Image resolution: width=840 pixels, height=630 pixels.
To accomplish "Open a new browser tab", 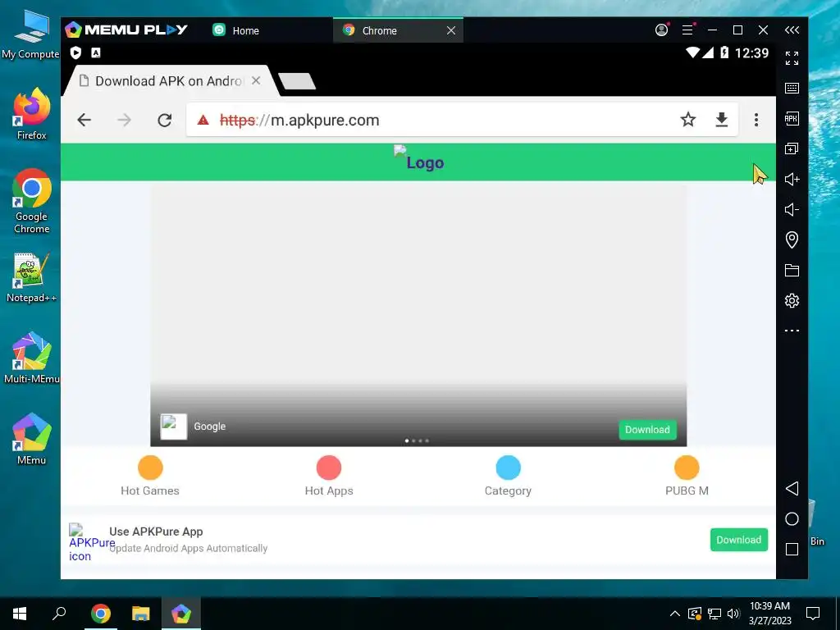I will pyautogui.click(x=297, y=81).
